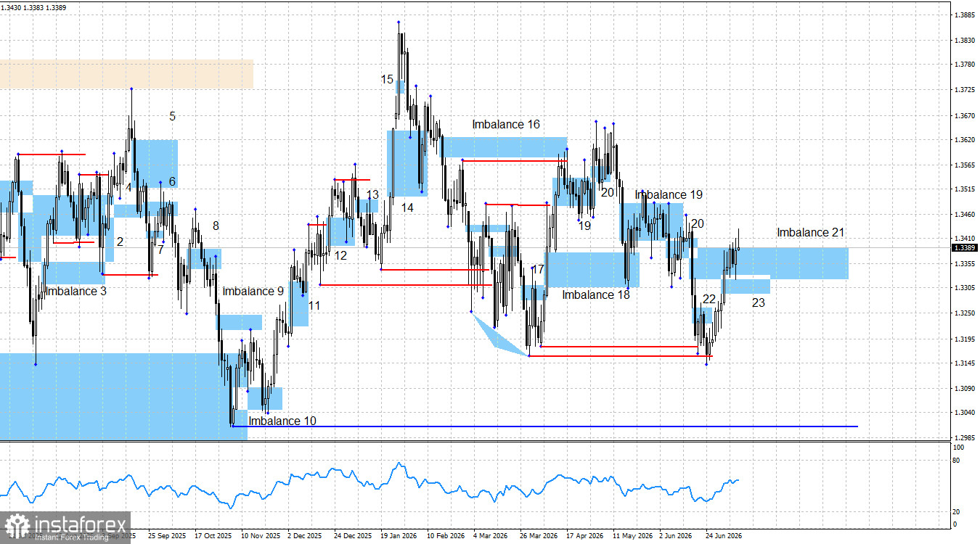Select the number 22 chart label
Screen dimensions: 980x544
(x=709, y=300)
